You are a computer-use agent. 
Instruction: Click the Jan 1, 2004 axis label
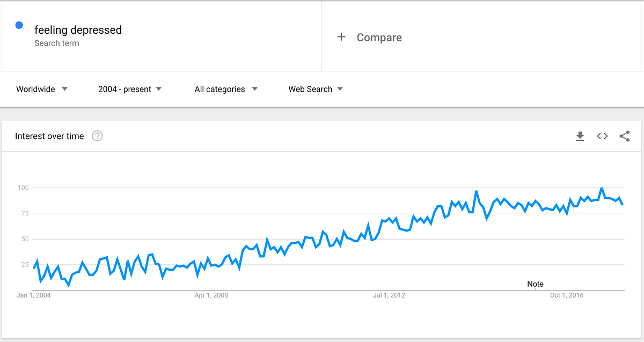coord(34,295)
